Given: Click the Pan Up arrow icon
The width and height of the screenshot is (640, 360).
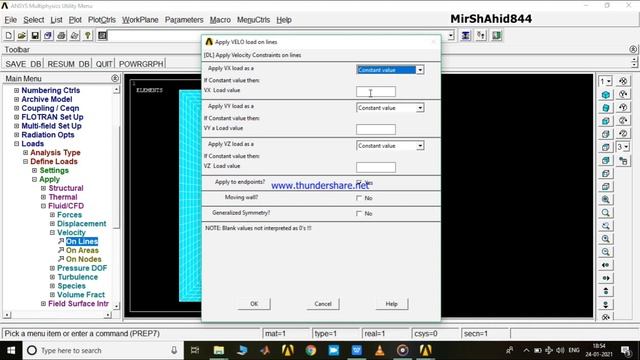Looking at the screenshot, I should (x=606, y=291).
